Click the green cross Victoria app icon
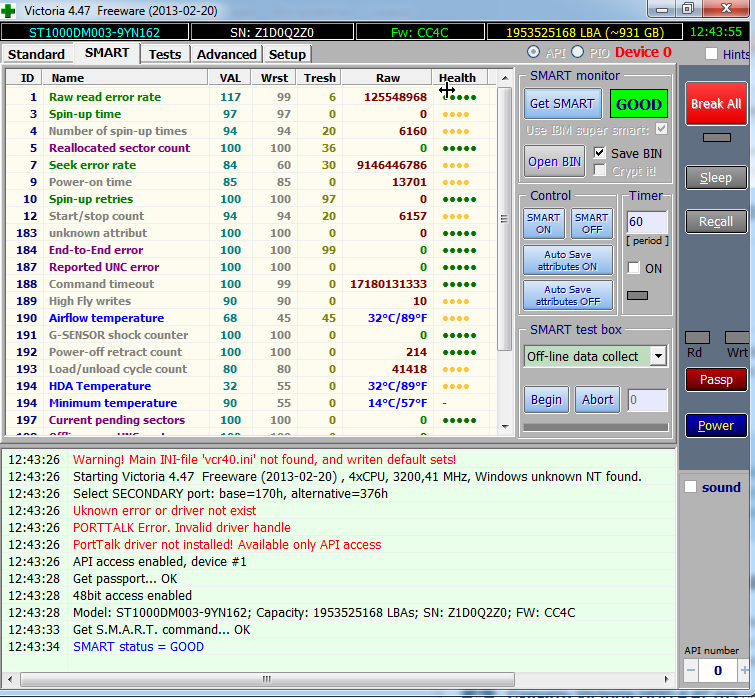The width and height of the screenshot is (755, 698). [x=8, y=10]
